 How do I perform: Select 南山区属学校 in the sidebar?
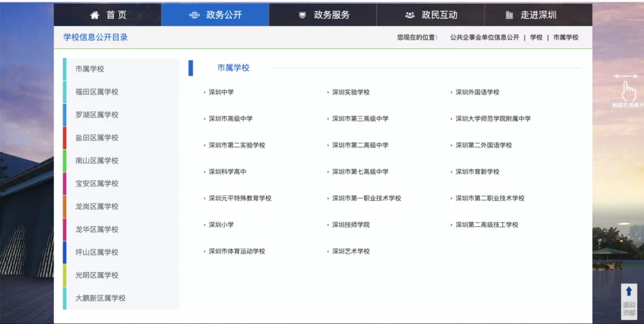(97, 161)
